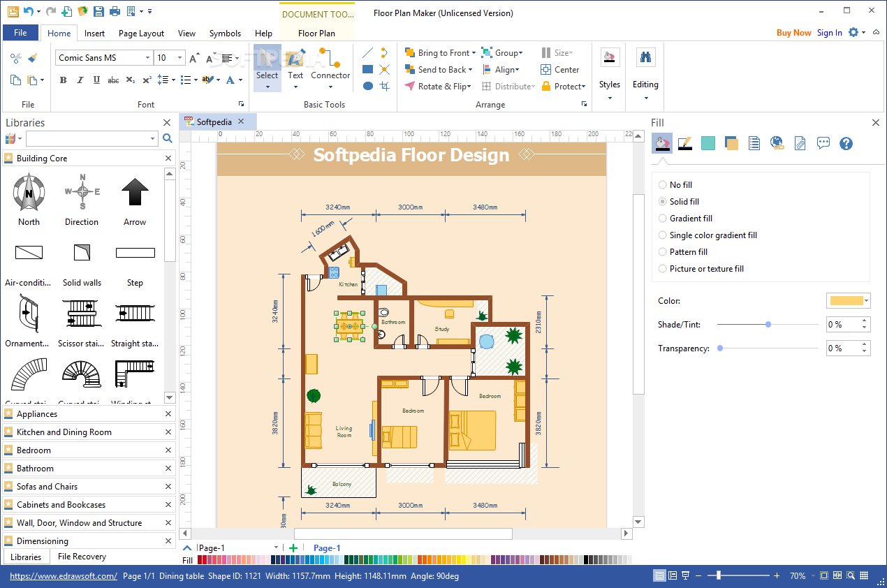887x588 pixels.
Task: Switch to the View ribbon tab
Action: pos(187,33)
